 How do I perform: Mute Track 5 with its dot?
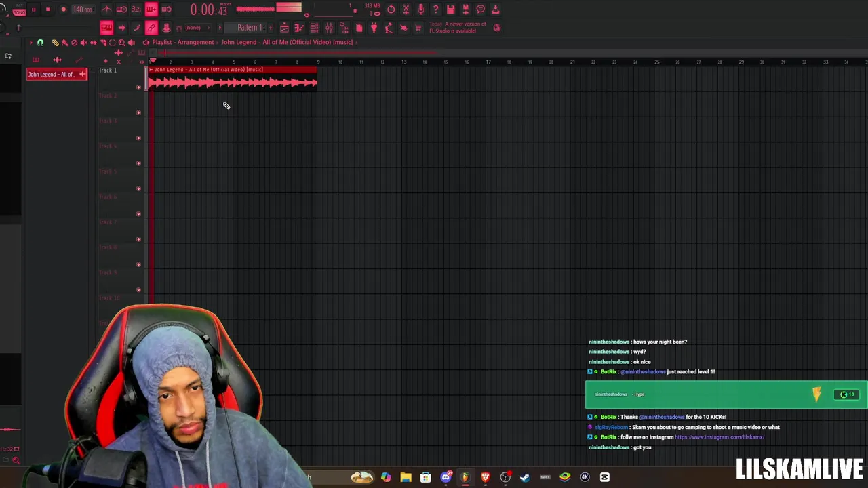138,188
